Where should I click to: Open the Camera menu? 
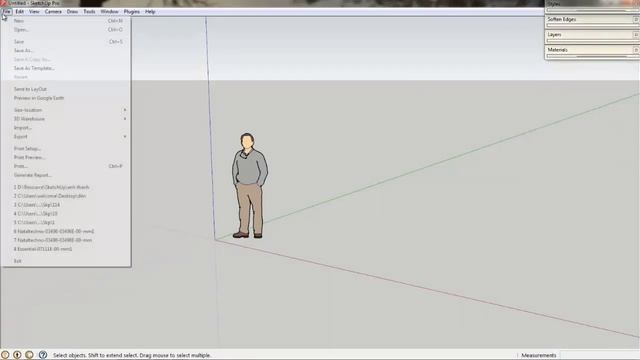point(53,12)
